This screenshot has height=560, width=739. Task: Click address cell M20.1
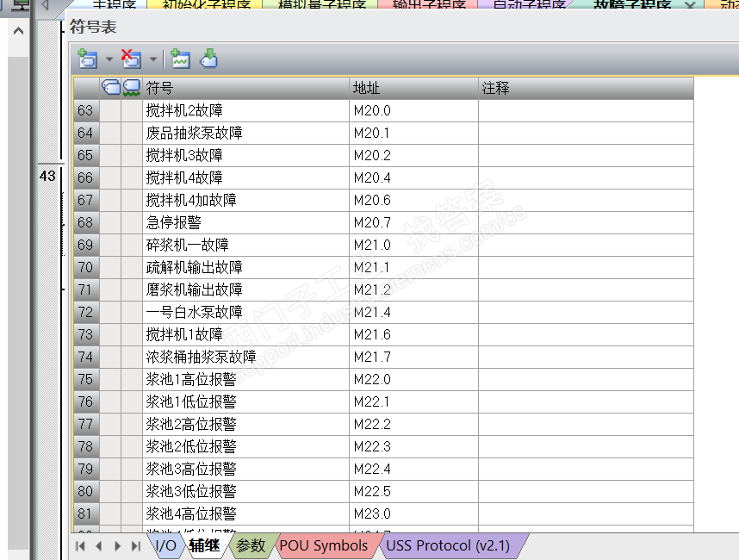tap(413, 133)
